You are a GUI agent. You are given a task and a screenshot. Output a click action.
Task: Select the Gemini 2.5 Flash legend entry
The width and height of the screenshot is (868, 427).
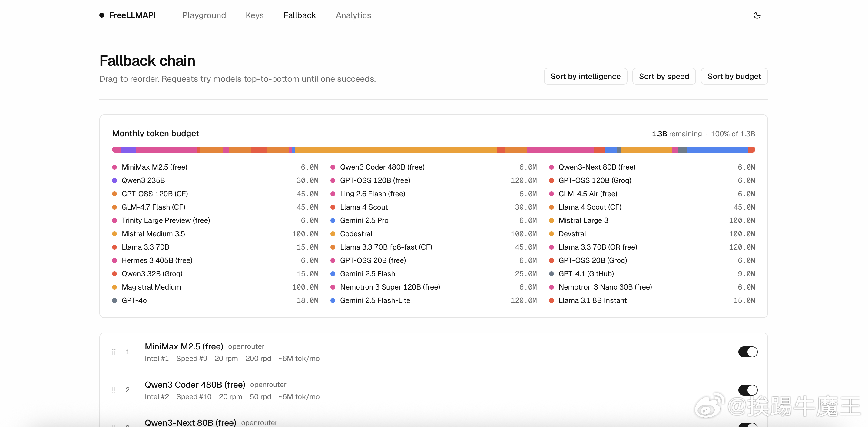[434, 274]
